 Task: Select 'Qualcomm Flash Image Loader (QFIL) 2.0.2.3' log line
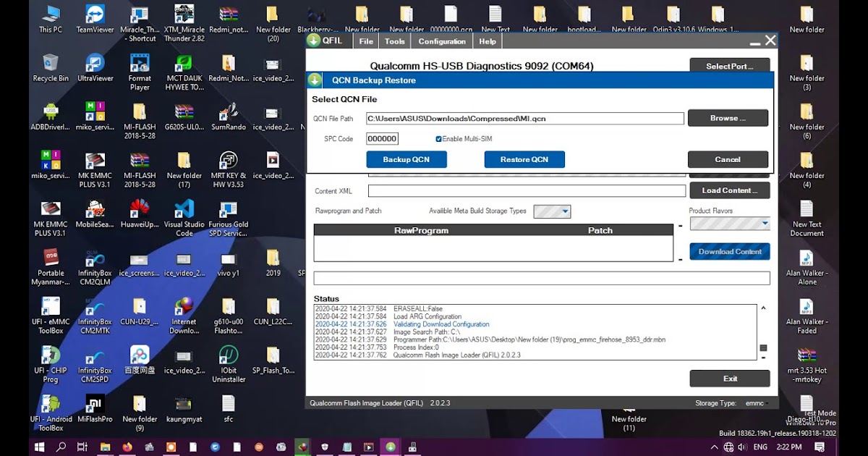(457, 355)
